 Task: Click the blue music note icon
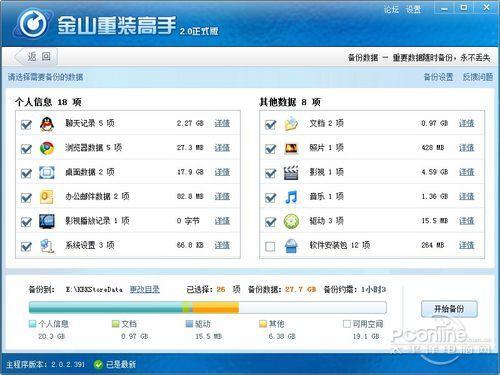tap(291, 197)
